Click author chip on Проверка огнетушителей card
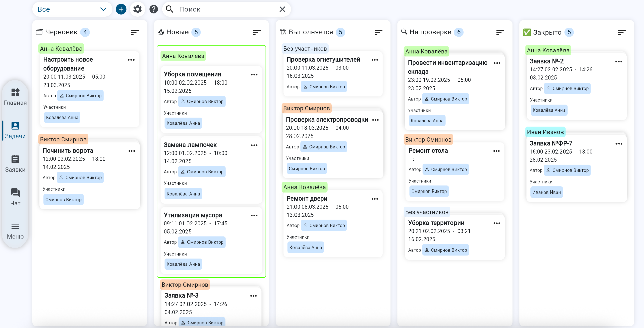Image resolution: width=644 pixels, height=328 pixels. point(324,87)
